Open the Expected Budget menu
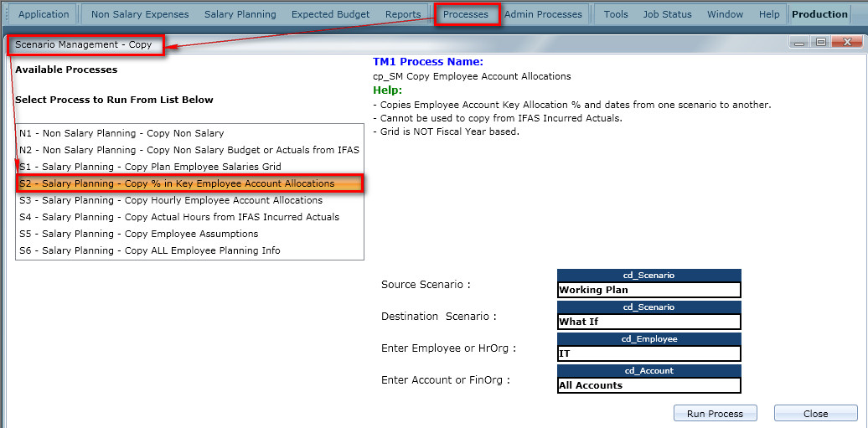The width and height of the screenshot is (868, 428). coord(330,14)
